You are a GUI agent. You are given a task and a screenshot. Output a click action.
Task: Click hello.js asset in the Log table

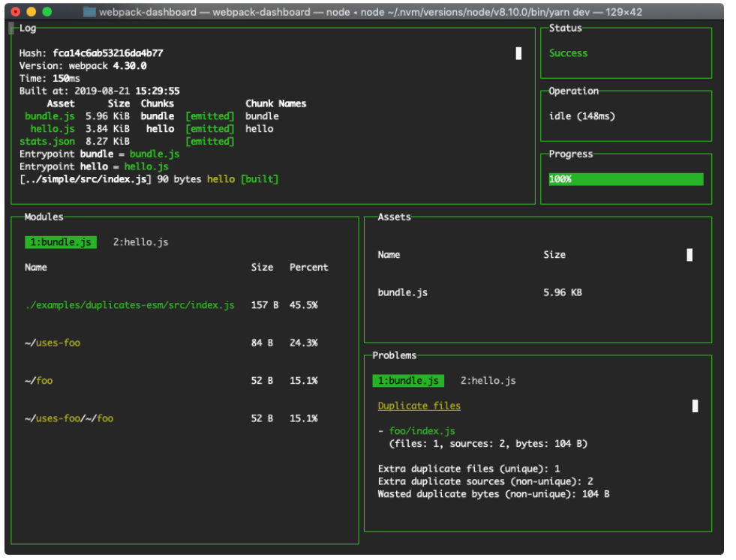coord(53,130)
